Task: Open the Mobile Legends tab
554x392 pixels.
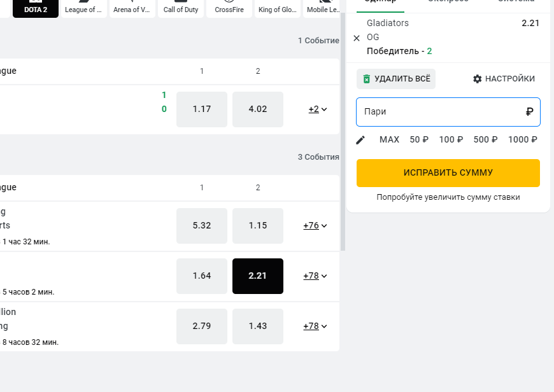Action: [x=322, y=8]
